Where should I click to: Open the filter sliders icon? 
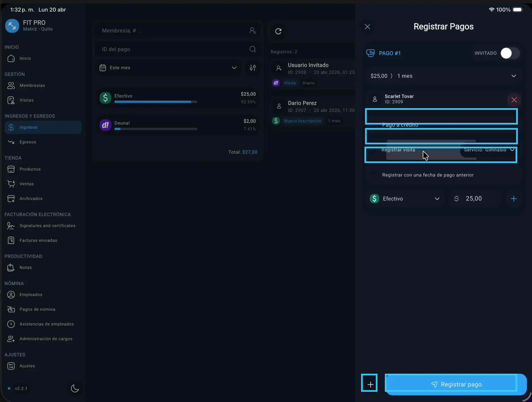click(253, 68)
